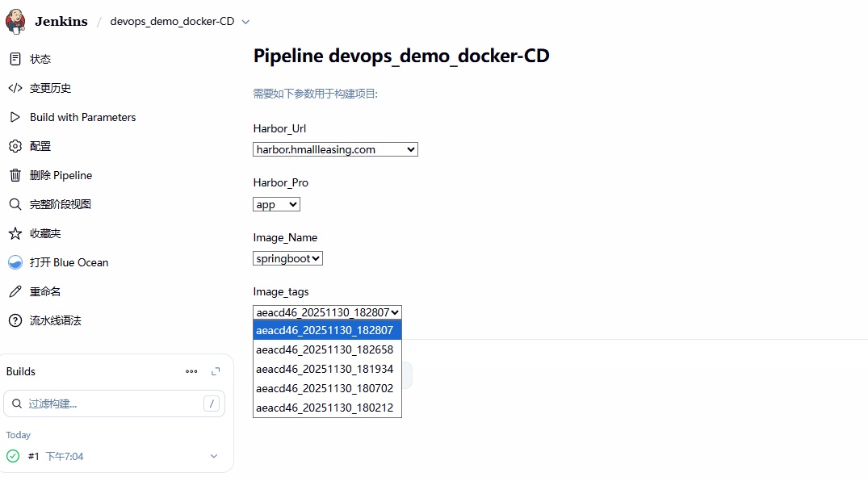
Task: Click the 变更历史 code icon
Action: (x=15, y=88)
